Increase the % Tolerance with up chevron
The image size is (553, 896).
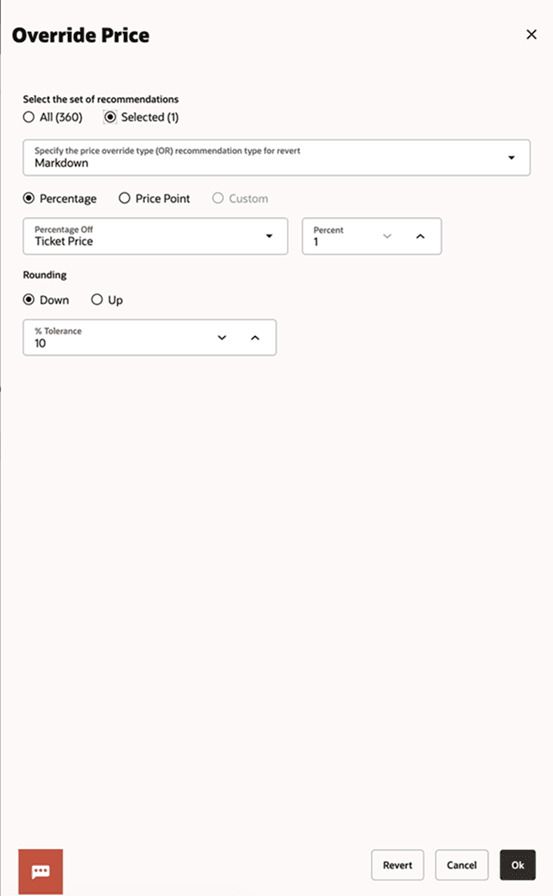pos(255,338)
